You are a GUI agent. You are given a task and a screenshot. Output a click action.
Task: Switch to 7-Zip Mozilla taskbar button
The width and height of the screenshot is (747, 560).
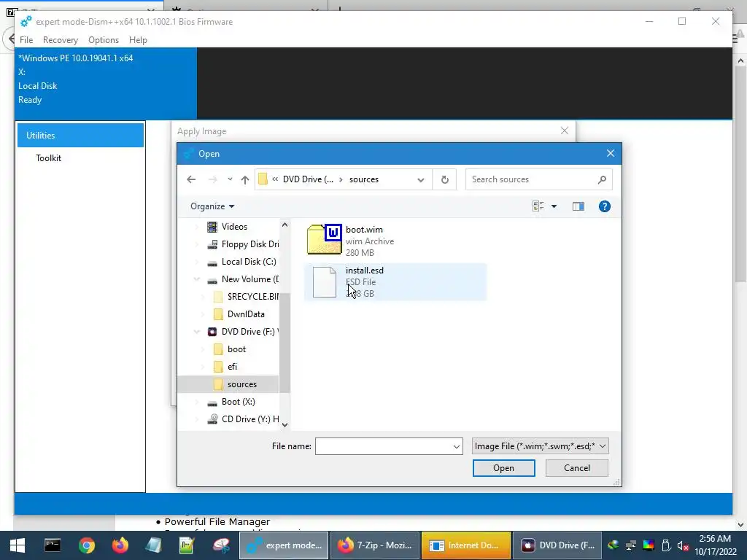tap(374, 545)
